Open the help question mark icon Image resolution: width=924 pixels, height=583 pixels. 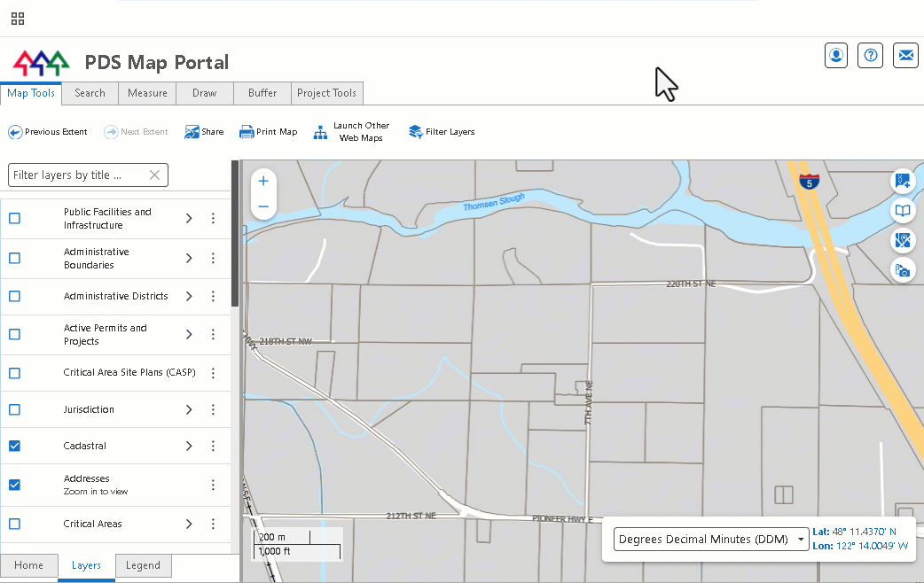871,56
